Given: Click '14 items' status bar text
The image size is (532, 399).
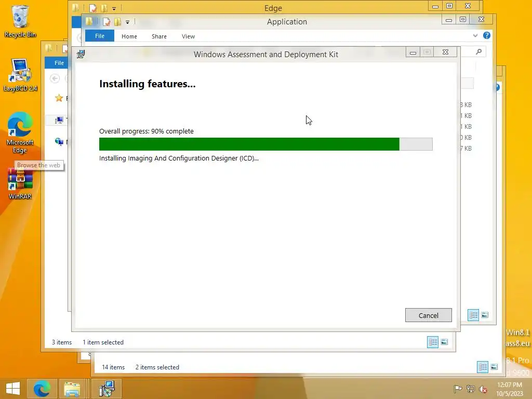Looking at the screenshot, I should [113, 367].
